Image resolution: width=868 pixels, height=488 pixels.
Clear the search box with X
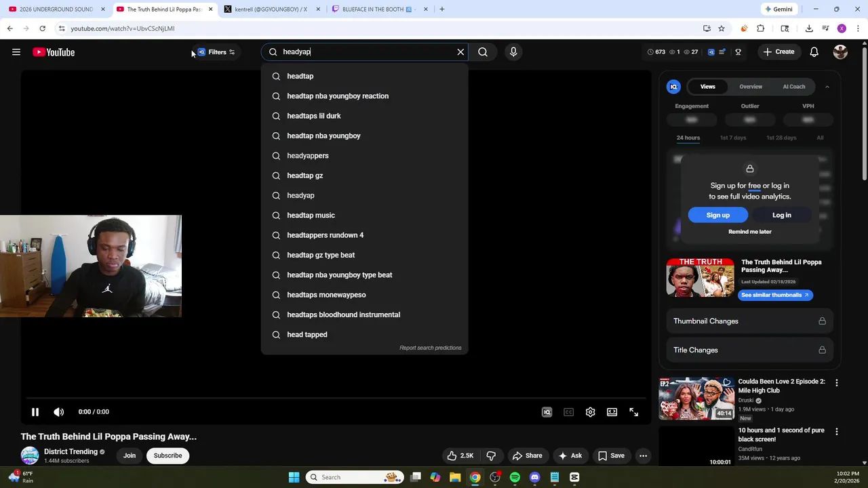tap(460, 52)
